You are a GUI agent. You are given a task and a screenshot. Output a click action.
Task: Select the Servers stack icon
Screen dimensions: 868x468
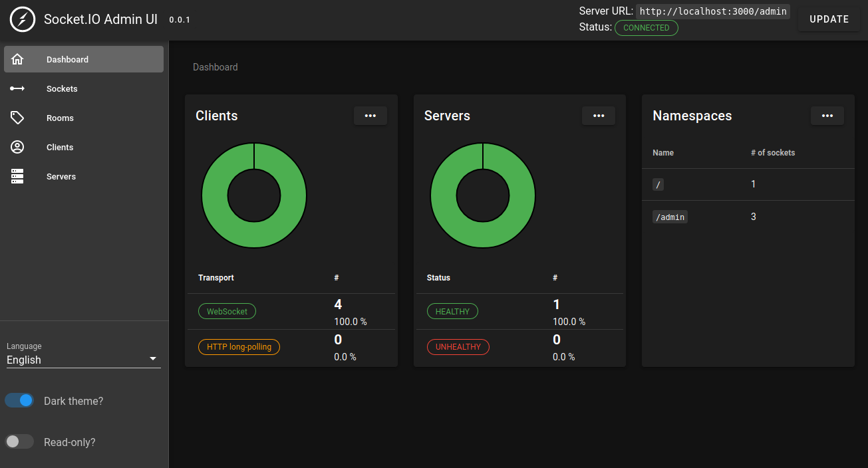coord(17,176)
